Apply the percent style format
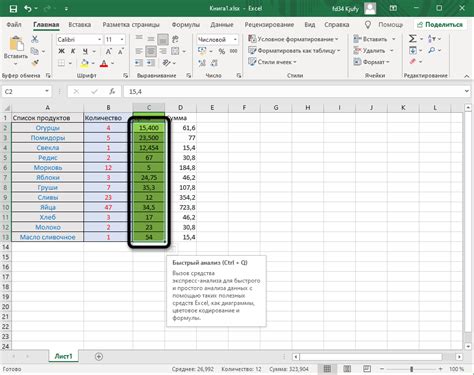 point(222,51)
